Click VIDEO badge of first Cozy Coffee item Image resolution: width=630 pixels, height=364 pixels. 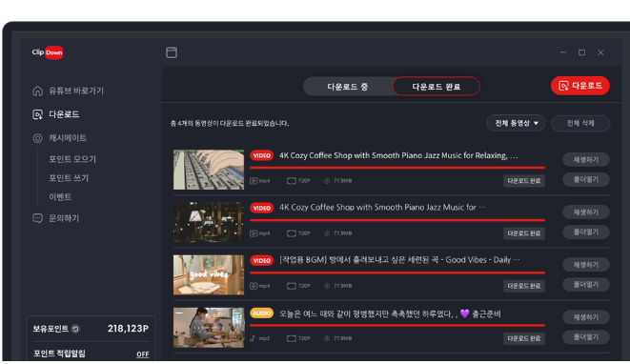point(261,155)
